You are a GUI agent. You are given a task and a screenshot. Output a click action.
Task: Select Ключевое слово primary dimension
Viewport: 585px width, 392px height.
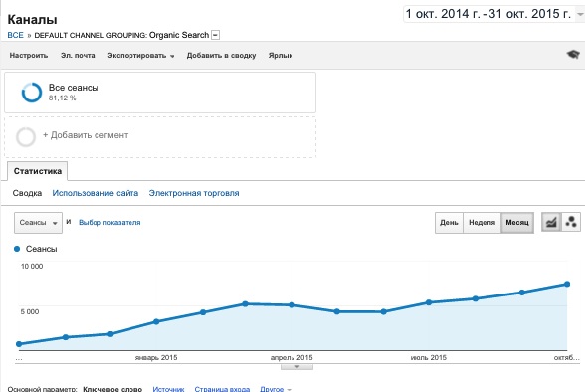[112, 389]
